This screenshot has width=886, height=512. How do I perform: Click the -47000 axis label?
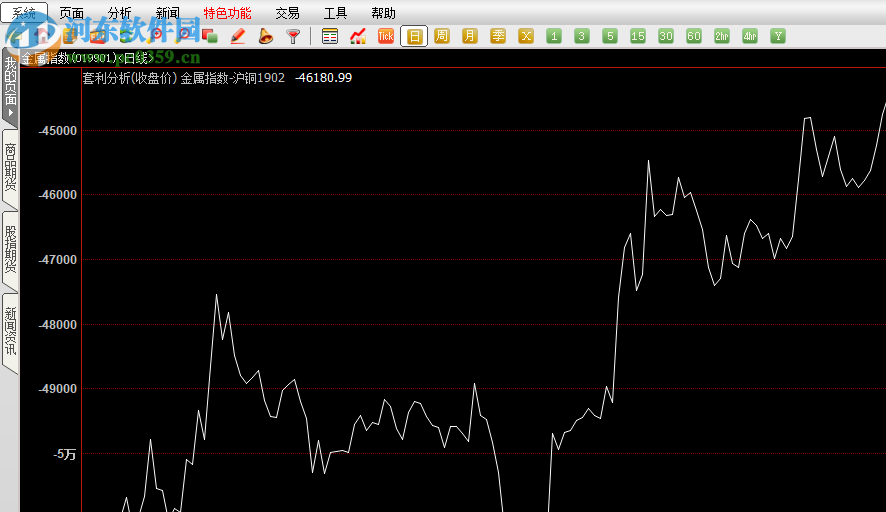pos(58,259)
